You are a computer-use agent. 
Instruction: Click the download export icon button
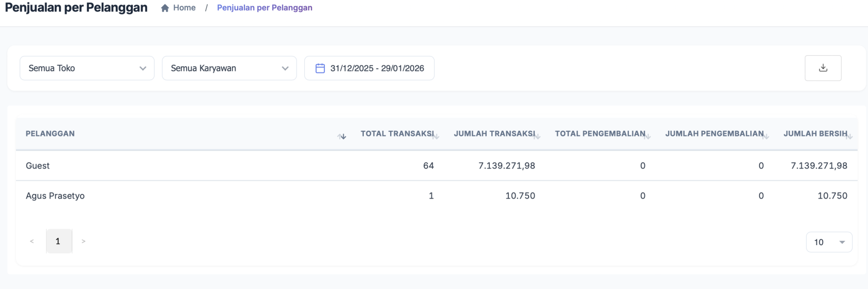click(x=823, y=68)
